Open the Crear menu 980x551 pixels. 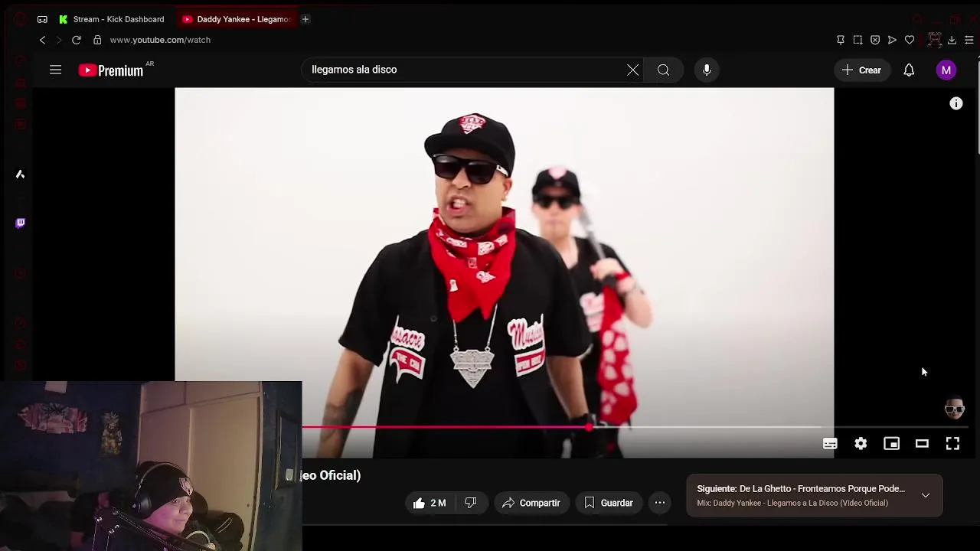862,70
